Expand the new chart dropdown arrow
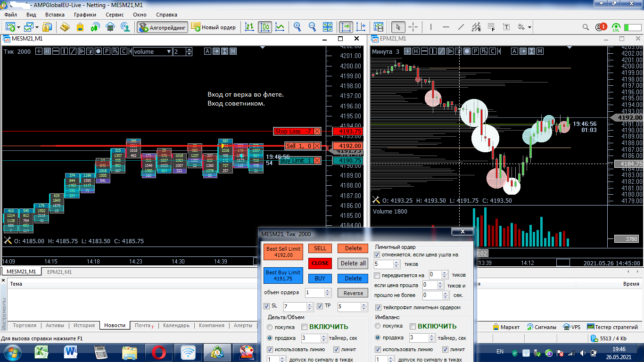The width and height of the screenshot is (644, 362). click(18, 27)
